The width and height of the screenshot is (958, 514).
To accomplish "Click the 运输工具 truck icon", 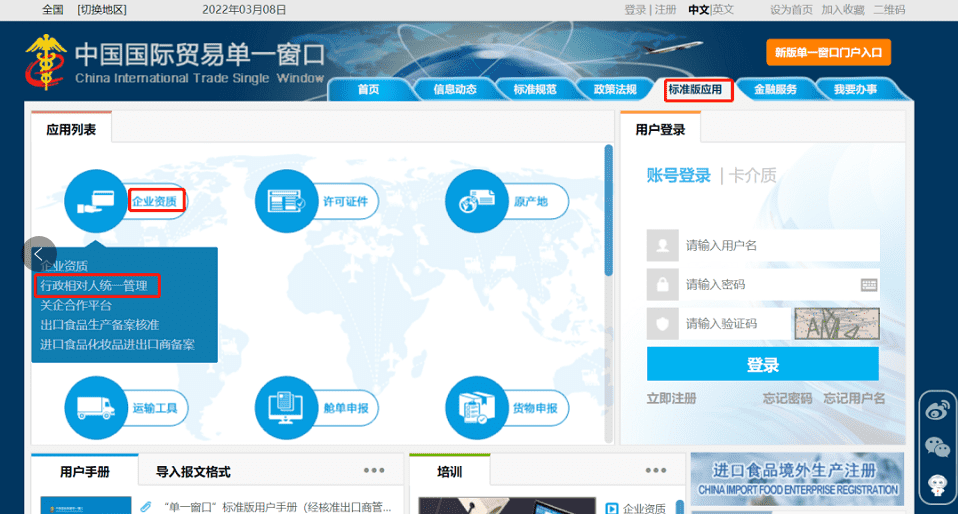I will click(x=95, y=407).
